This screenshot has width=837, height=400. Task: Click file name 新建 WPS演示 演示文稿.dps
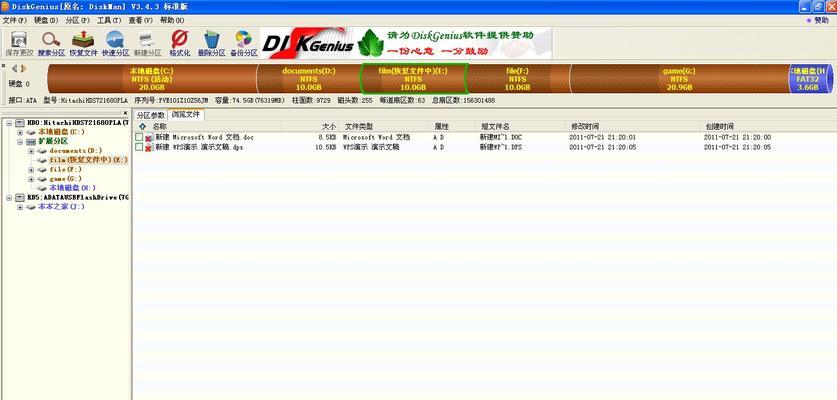[199, 147]
